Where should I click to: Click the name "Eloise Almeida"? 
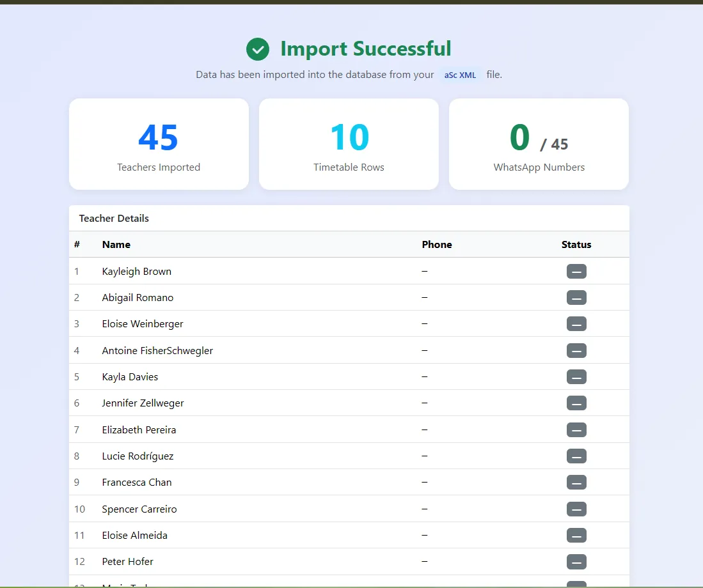pos(134,535)
